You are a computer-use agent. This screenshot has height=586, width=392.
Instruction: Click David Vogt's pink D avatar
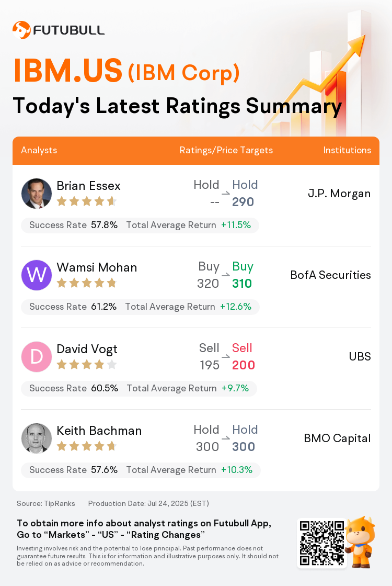[x=37, y=356]
